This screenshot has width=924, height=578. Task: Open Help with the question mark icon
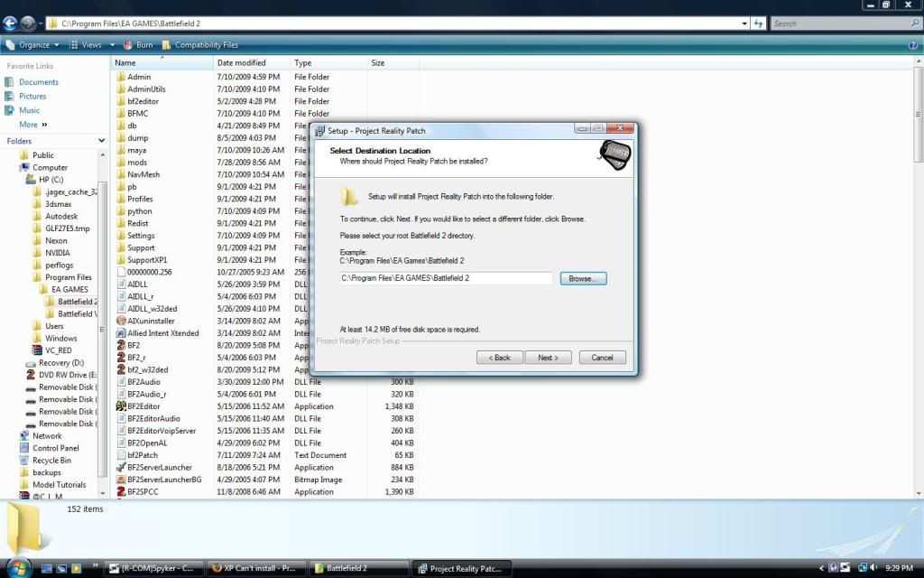click(x=913, y=44)
